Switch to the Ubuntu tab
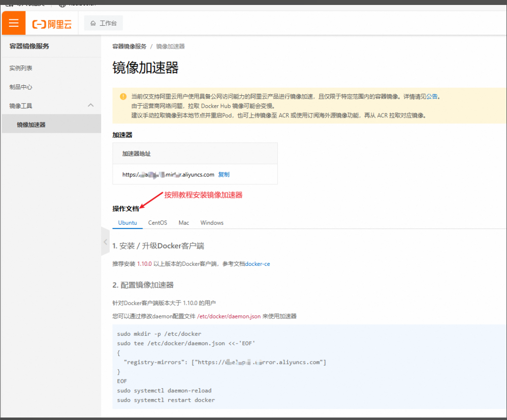This screenshot has width=507, height=420. tap(127, 223)
